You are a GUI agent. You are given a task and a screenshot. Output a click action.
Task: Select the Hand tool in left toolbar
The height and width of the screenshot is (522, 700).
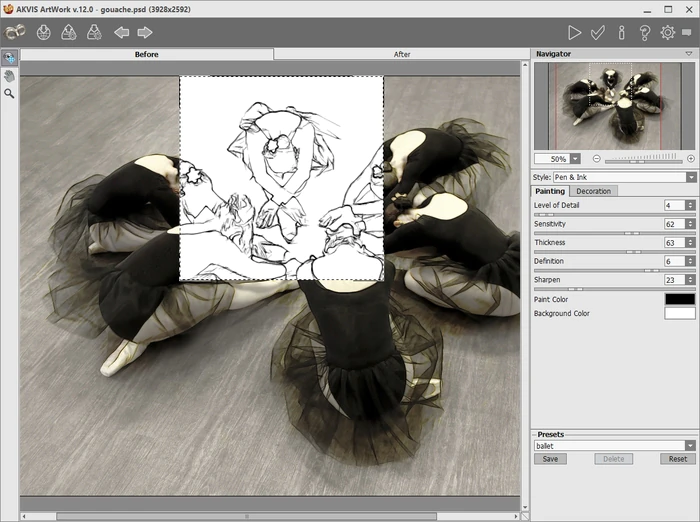(x=9, y=75)
